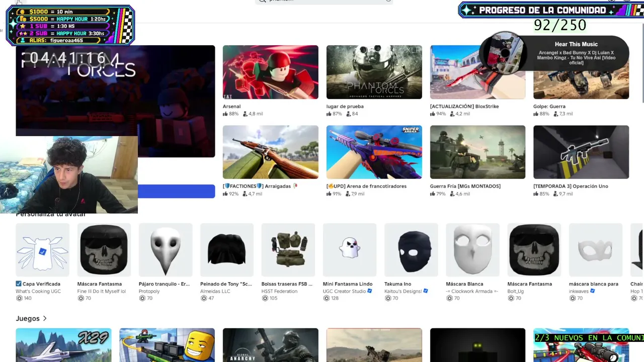Open the Bolt_Ug creator link

[516, 291]
